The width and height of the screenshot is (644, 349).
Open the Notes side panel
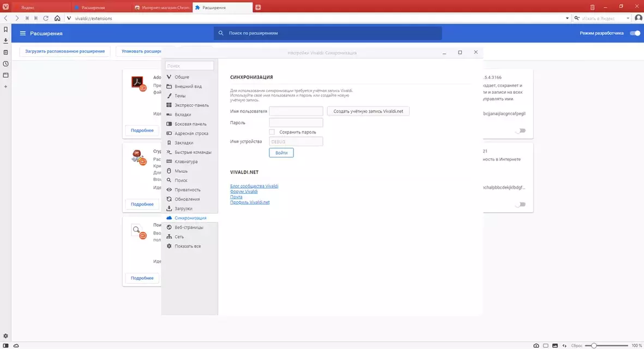tap(6, 52)
